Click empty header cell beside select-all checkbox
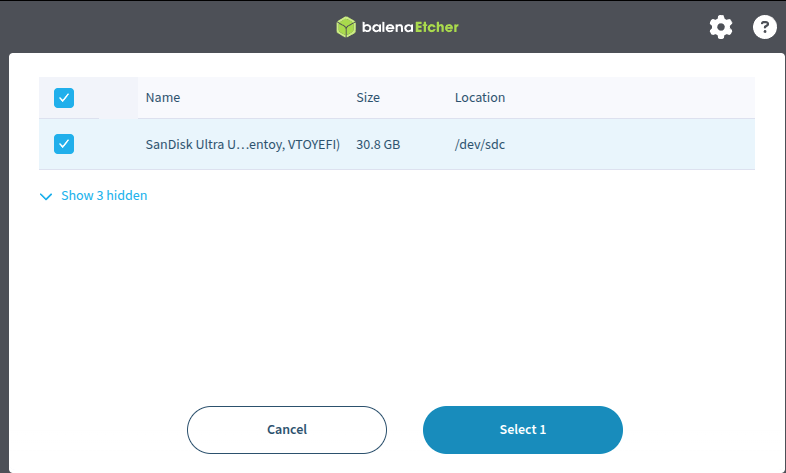Viewport: 786px width, 473px height. [118, 98]
